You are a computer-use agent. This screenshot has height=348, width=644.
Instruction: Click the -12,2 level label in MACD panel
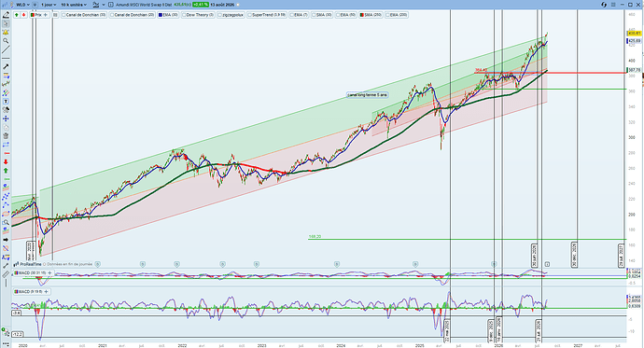pos(17,334)
